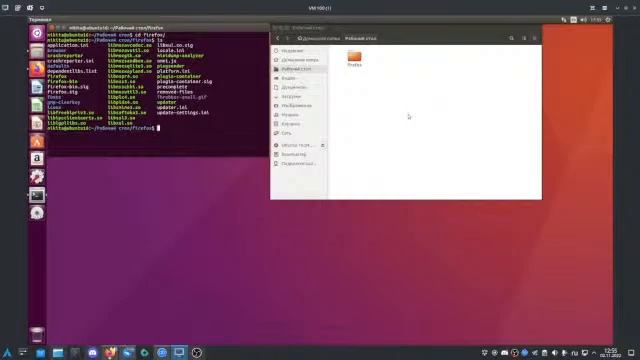Open Компьютер in the Files sidebar
The image size is (640, 360).
pyautogui.click(x=299, y=154)
